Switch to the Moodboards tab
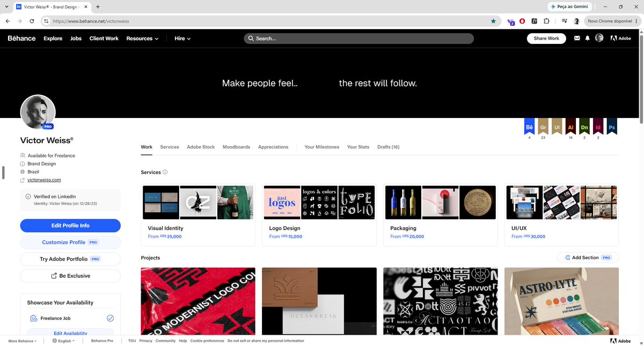The width and height of the screenshot is (644, 346). (236, 147)
